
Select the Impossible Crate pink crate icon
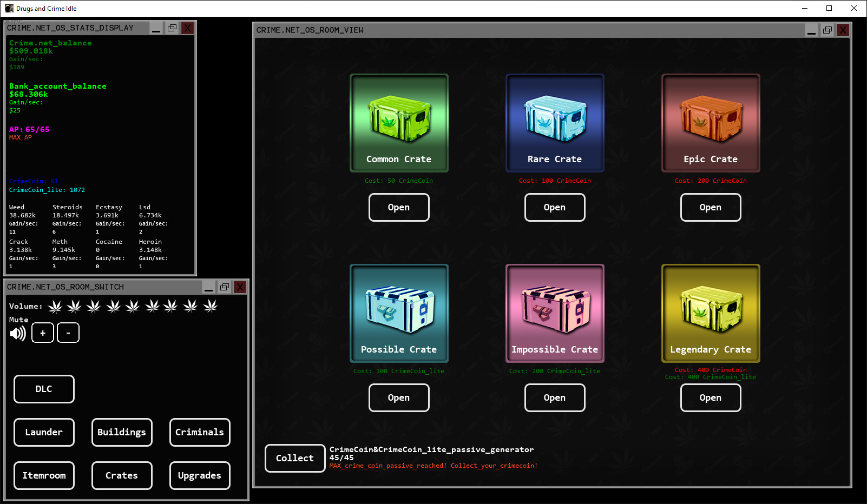click(x=555, y=309)
